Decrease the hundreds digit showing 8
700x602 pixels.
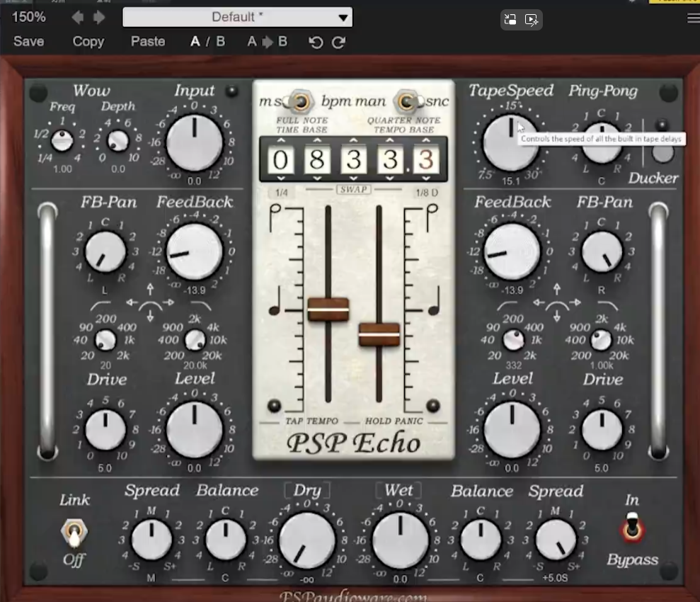point(317,178)
